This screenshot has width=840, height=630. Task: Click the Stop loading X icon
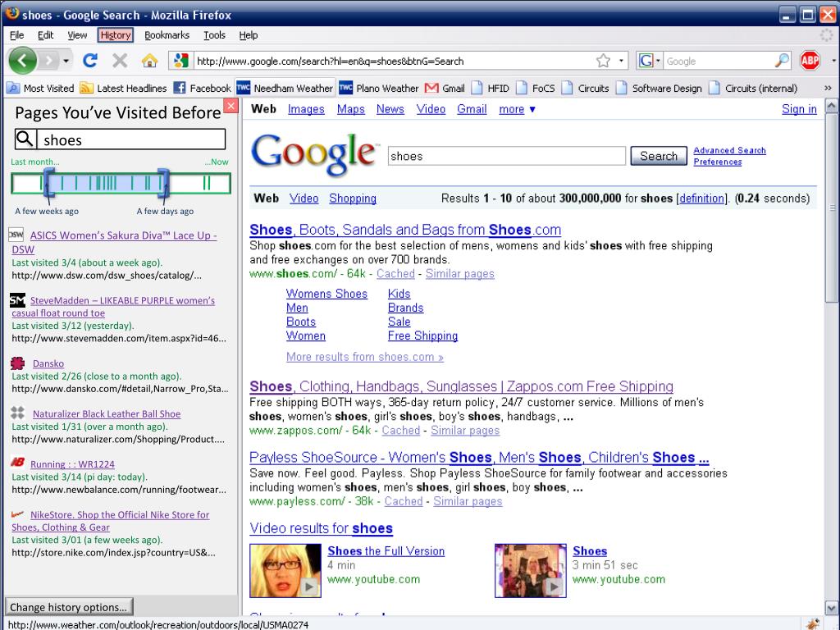(120, 61)
